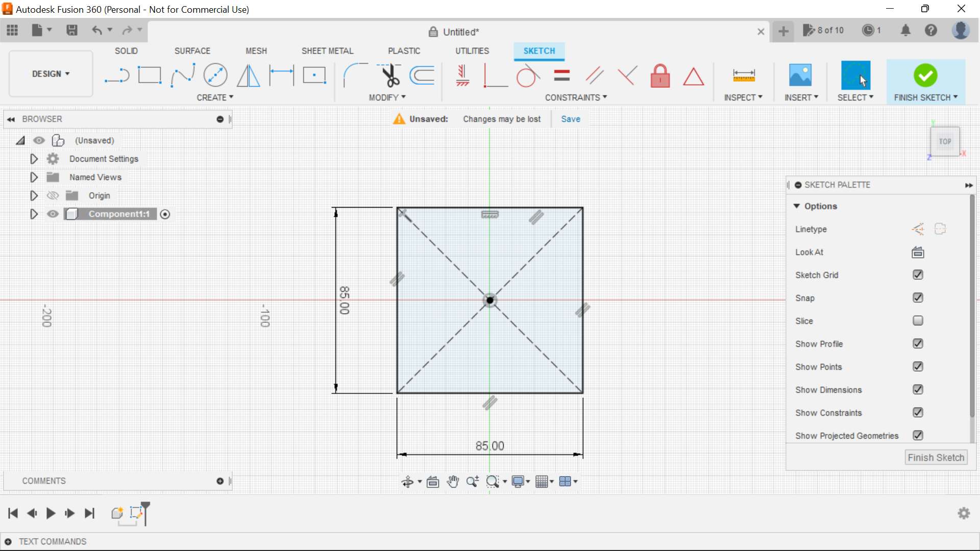The image size is (980, 551).
Task: Switch to the SURFACE tab
Action: pos(192,51)
